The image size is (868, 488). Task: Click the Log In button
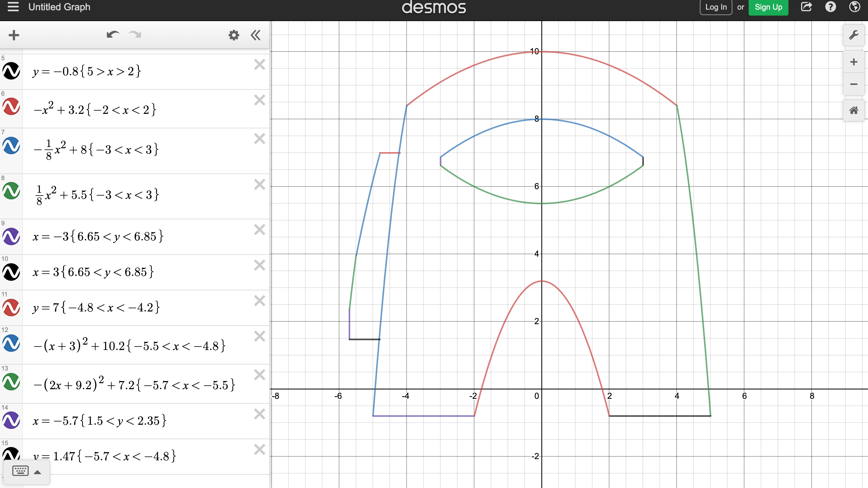[716, 7]
